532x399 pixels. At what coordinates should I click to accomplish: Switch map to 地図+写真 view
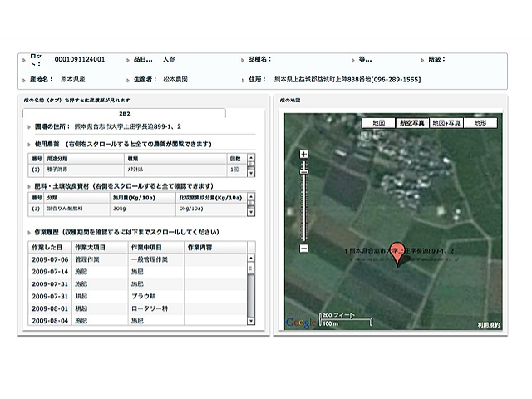[446, 123]
